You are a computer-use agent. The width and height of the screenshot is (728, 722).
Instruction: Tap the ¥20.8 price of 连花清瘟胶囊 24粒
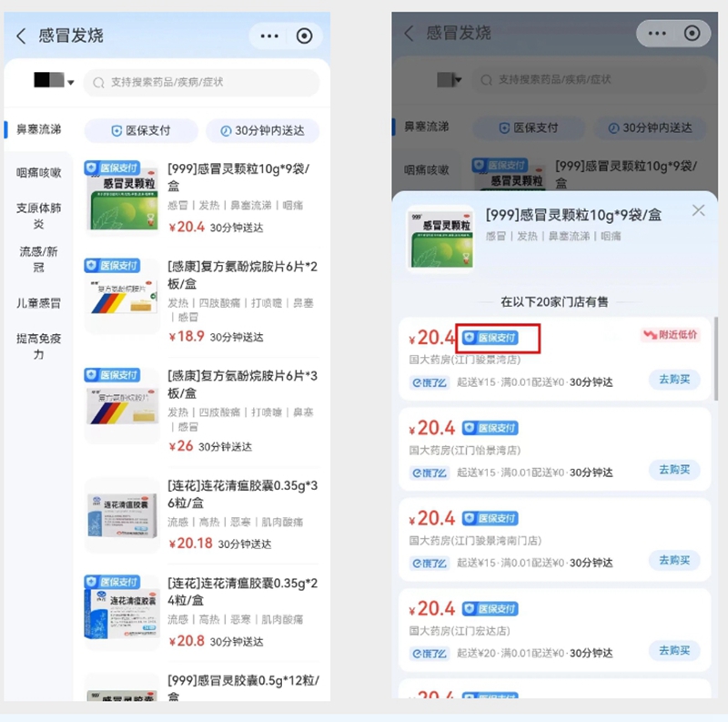187,641
